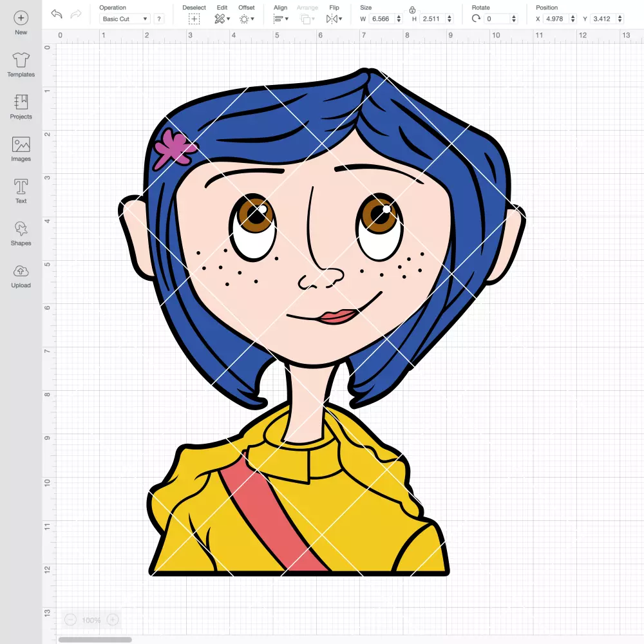Click the height H input field

click(433, 19)
